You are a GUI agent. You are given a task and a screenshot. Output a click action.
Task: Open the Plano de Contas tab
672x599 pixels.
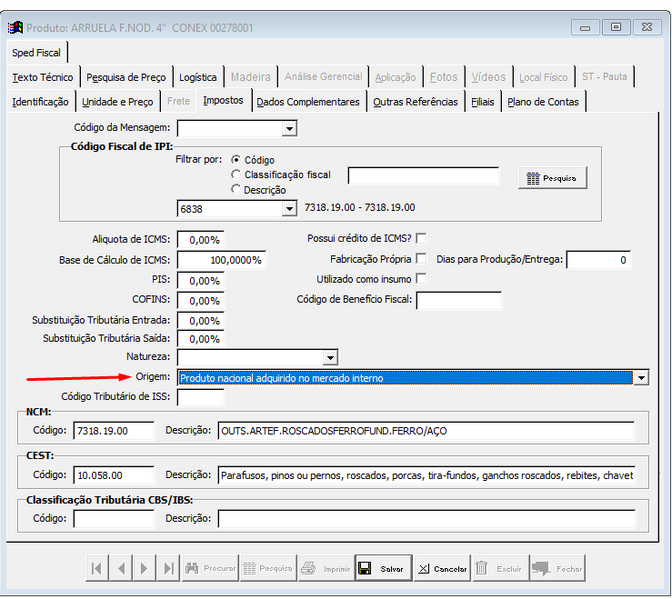click(543, 102)
